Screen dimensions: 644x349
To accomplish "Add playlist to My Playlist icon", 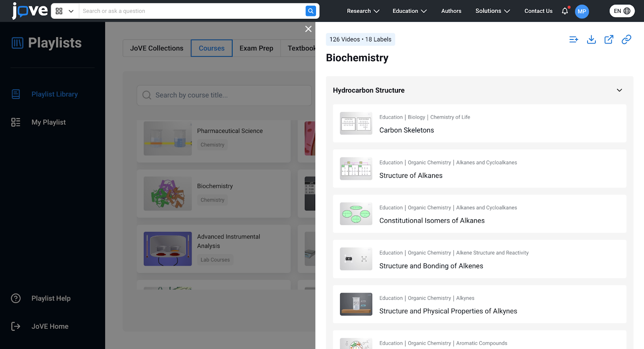I will (574, 39).
